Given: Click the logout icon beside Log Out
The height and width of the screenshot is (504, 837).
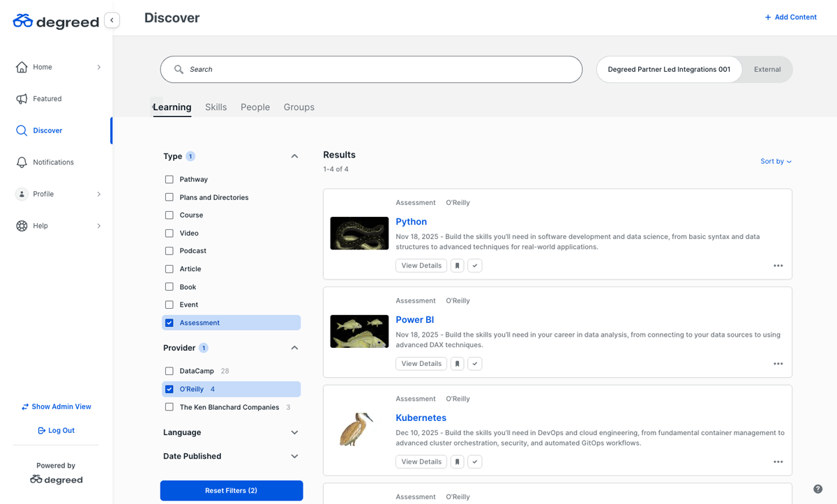Looking at the screenshot, I should coord(41,431).
